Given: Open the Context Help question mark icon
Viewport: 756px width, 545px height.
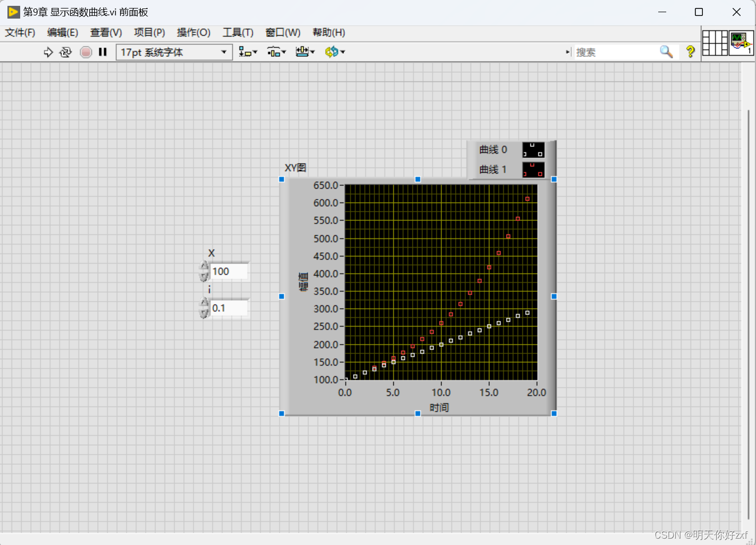Looking at the screenshot, I should 690,52.
